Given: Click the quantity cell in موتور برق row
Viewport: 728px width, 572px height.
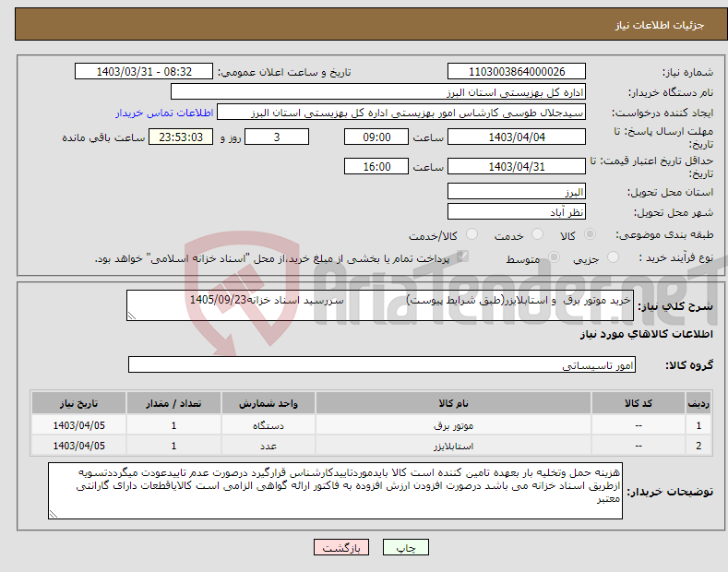Looking at the screenshot, I should point(173,425).
